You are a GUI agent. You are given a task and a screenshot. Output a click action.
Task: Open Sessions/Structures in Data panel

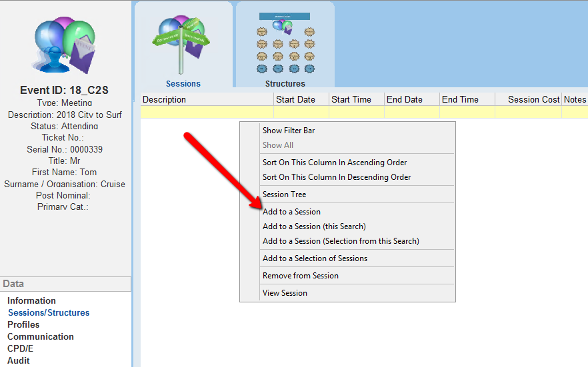coord(49,313)
